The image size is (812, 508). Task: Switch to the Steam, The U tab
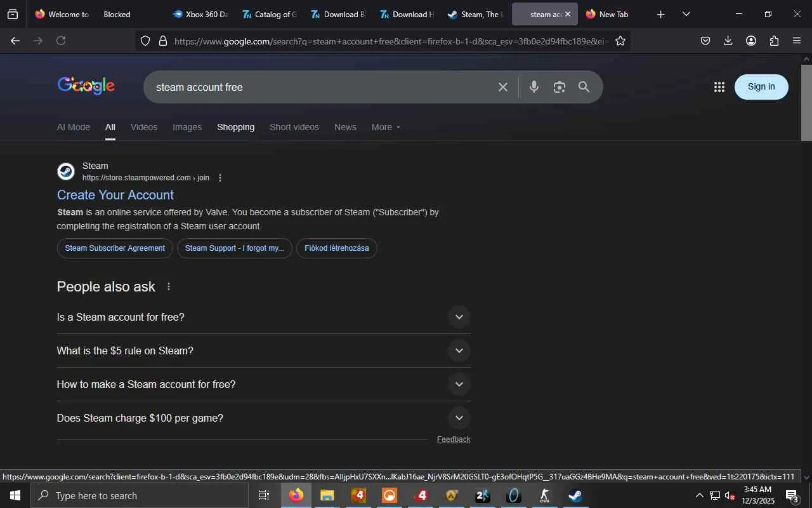coord(476,14)
